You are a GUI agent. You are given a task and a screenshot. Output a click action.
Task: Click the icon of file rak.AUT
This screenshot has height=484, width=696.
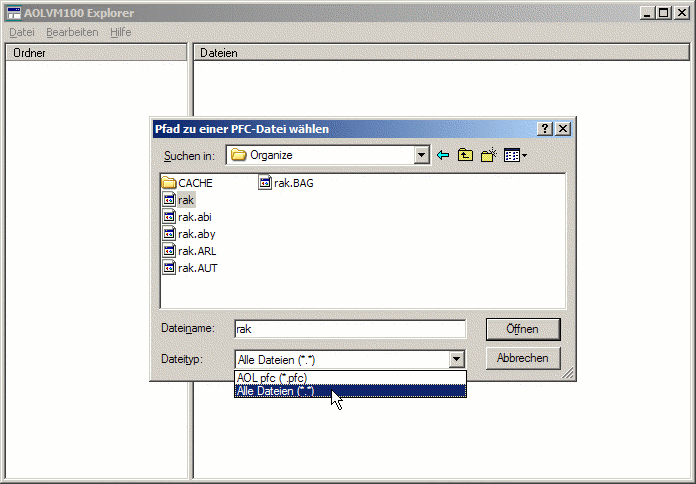(x=169, y=268)
